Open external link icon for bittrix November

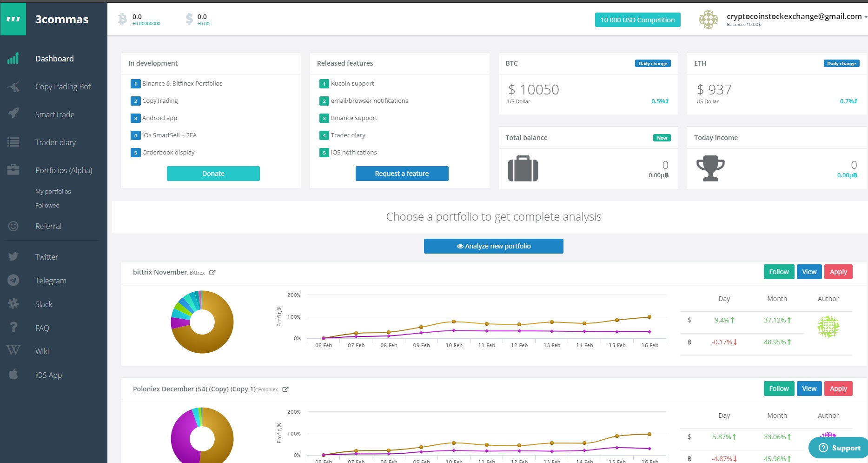212,273
